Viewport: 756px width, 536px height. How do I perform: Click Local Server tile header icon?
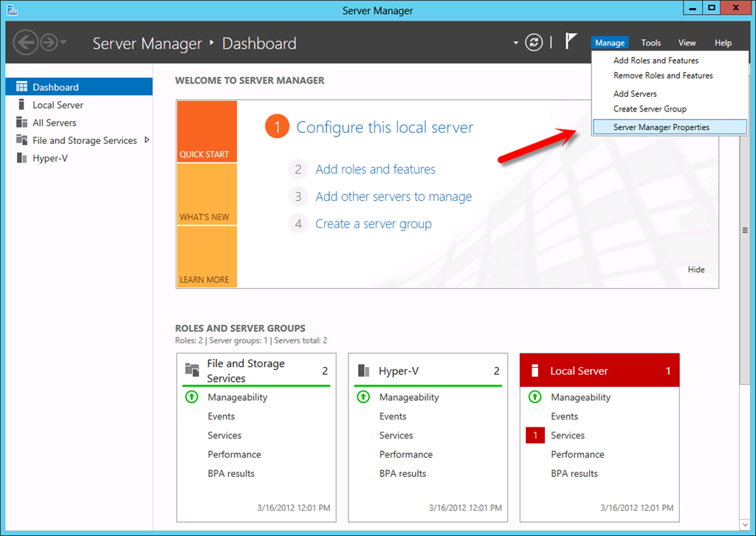(535, 371)
